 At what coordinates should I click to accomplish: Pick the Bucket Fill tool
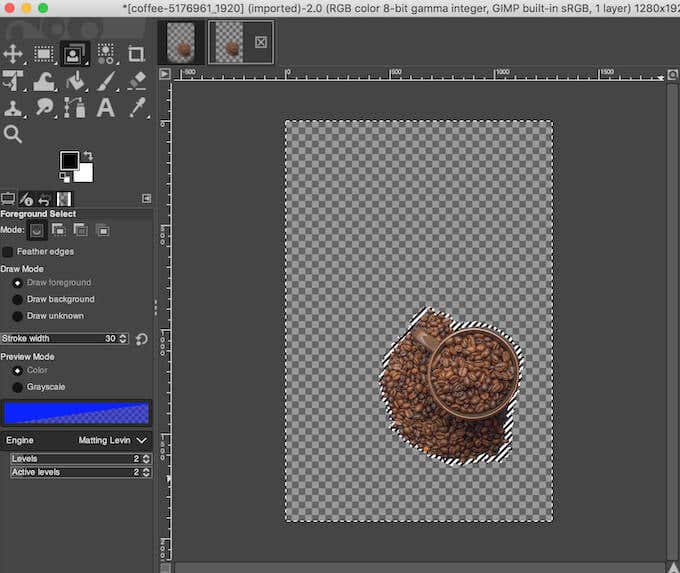[x=75, y=80]
